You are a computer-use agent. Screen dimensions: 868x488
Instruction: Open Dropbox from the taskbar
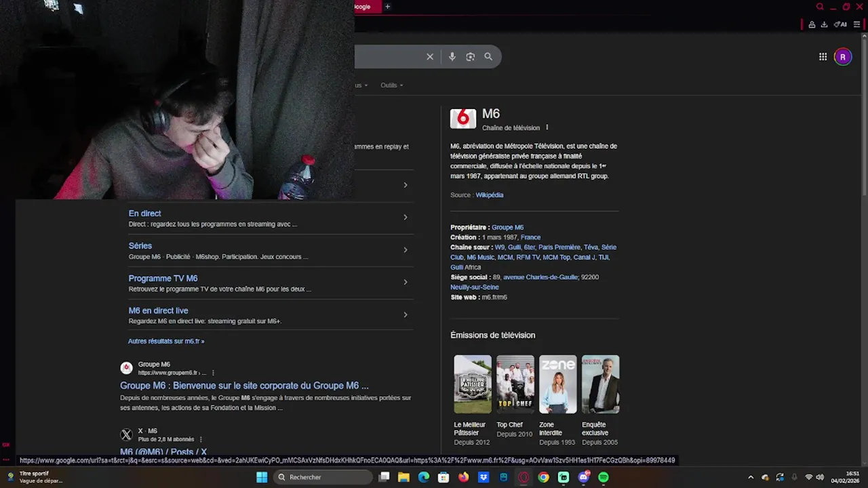[x=484, y=477]
